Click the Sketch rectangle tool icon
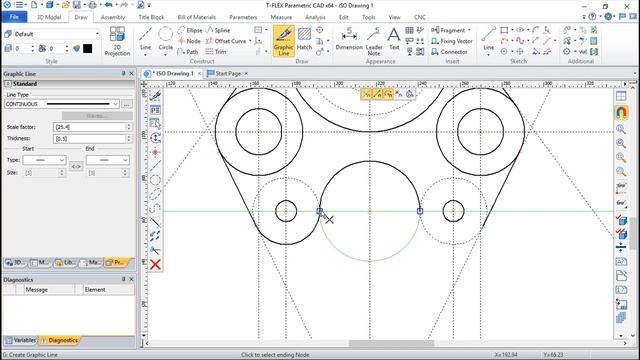The width and height of the screenshot is (640, 360). [504, 30]
